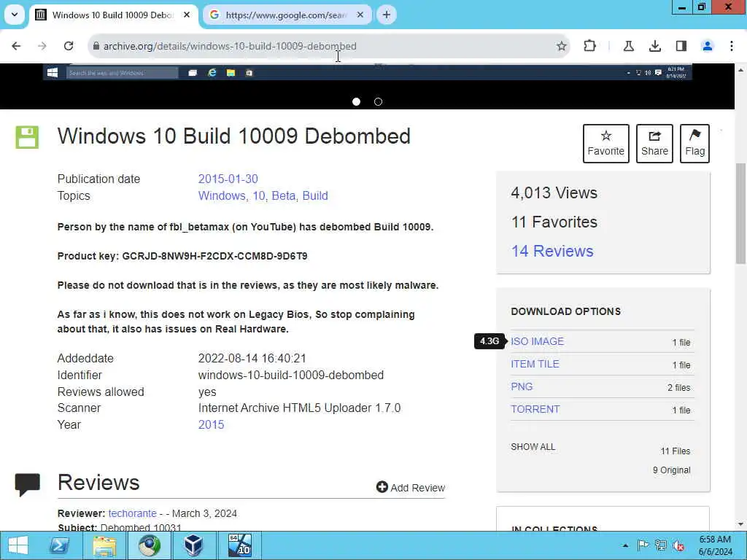Screen dimensions: 747x560
Task: Select the second carousel dot
Action: point(379,101)
